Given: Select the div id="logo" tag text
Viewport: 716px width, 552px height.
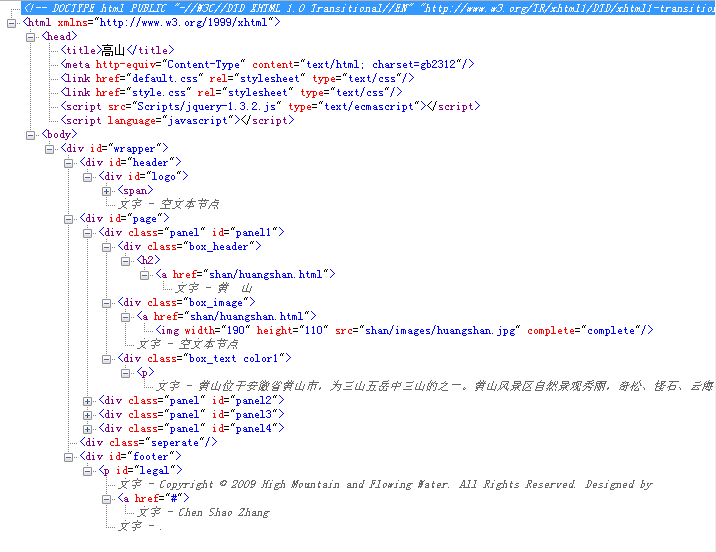Looking at the screenshot, I should tap(143, 176).
